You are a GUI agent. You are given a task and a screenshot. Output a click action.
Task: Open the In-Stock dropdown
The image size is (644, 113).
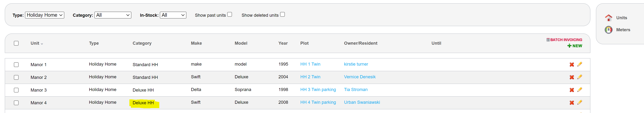pos(173,15)
